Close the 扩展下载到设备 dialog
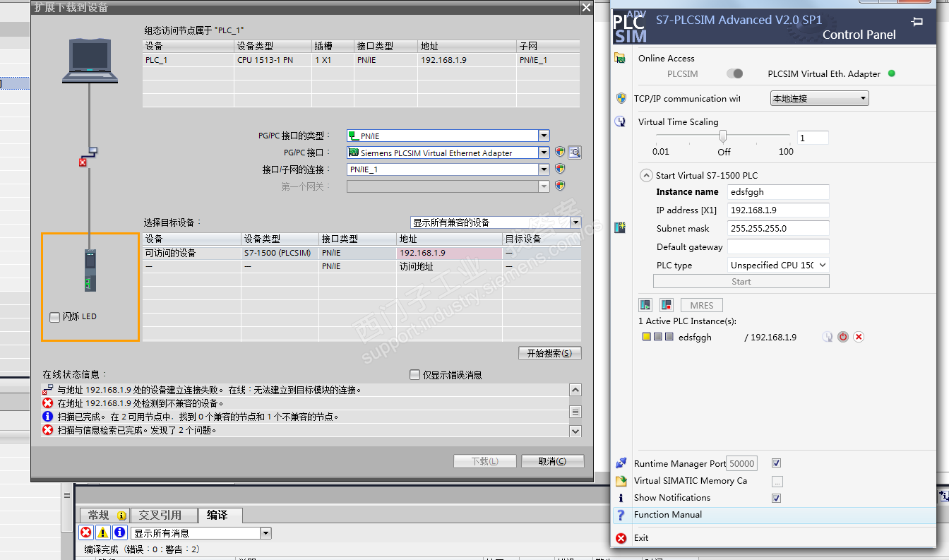This screenshot has width=949, height=560. [x=586, y=7]
